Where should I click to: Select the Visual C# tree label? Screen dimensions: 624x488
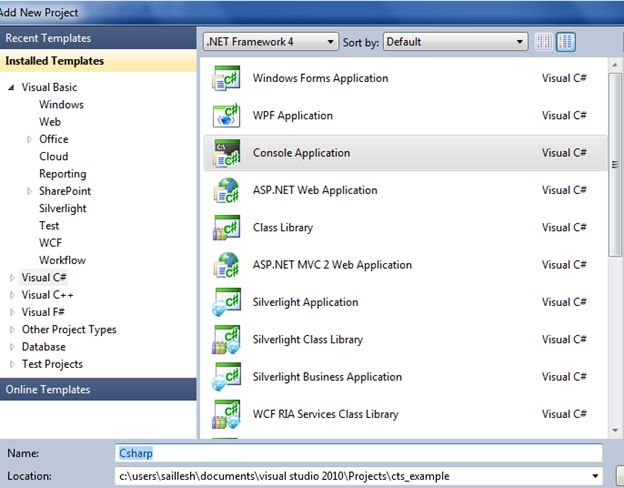pyautogui.click(x=44, y=277)
